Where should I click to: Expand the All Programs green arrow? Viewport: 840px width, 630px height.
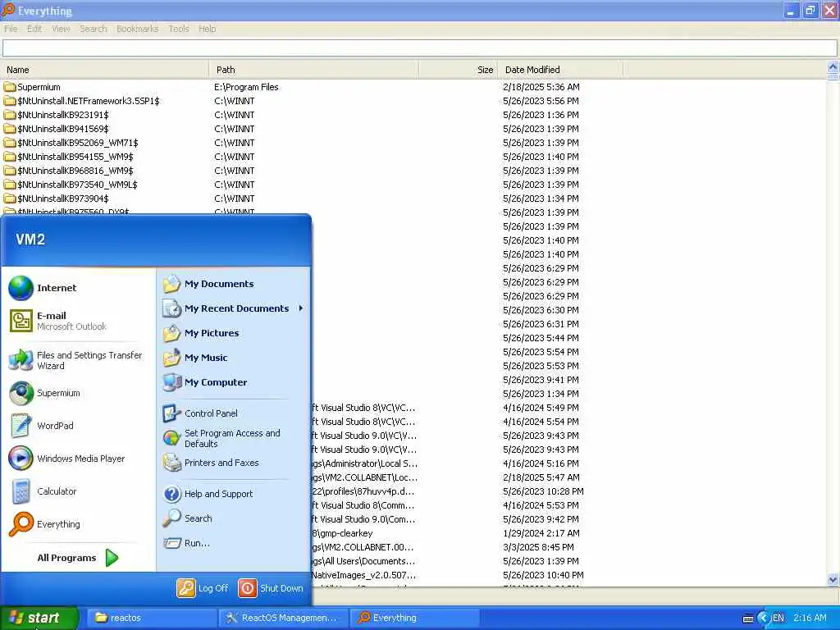click(112, 558)
